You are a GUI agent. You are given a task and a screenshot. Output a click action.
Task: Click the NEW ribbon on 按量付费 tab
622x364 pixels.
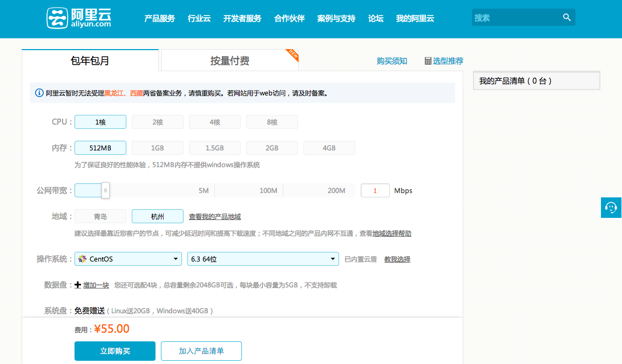pyautogui.click(x=292, y=54)
